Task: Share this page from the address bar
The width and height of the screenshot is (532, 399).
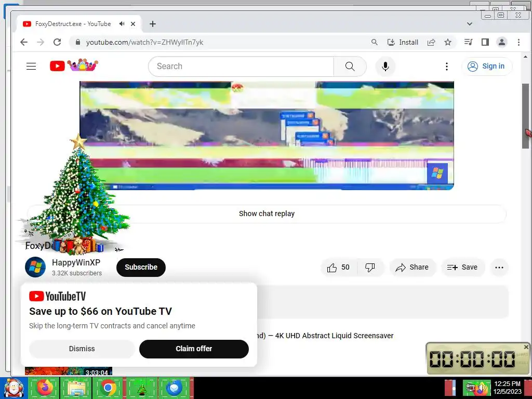Action: click(431, 42)
